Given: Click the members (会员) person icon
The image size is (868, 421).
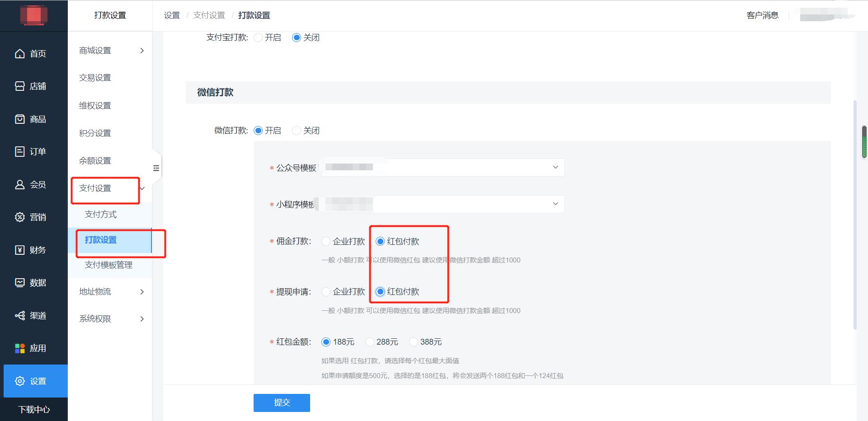Looking at the screenshot, I should 20,185.
